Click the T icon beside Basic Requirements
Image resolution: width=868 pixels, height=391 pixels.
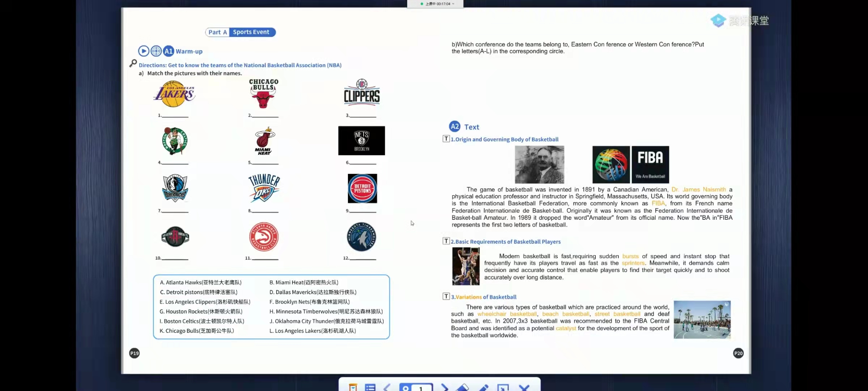(x=446, y=241)
